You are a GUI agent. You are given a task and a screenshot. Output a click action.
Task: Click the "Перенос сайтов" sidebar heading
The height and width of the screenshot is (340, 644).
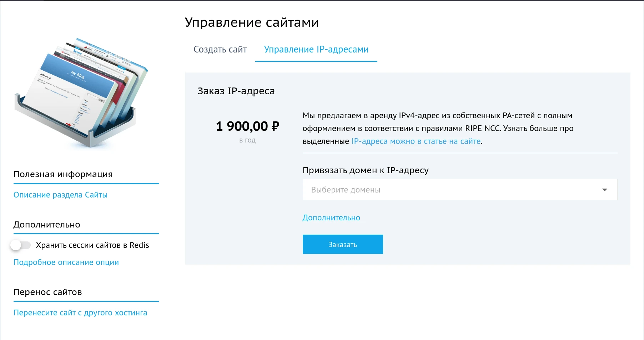coord(47,292)
